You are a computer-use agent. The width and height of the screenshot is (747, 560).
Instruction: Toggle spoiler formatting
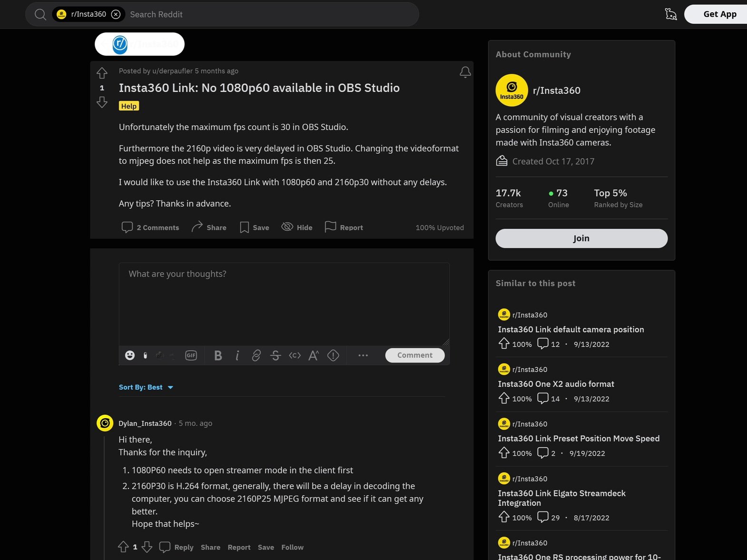[x=333, y=355]
